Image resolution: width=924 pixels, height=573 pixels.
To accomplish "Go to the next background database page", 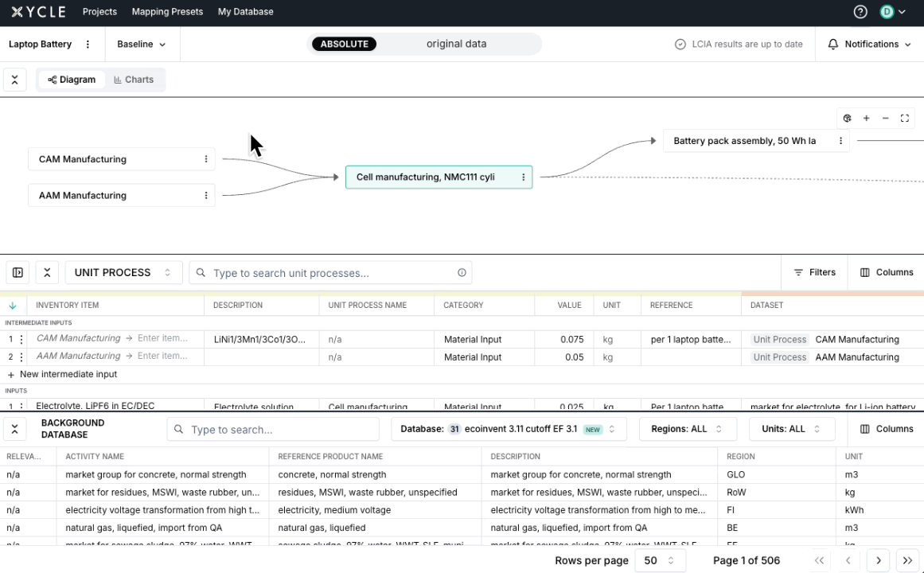I will pos(878,560).
